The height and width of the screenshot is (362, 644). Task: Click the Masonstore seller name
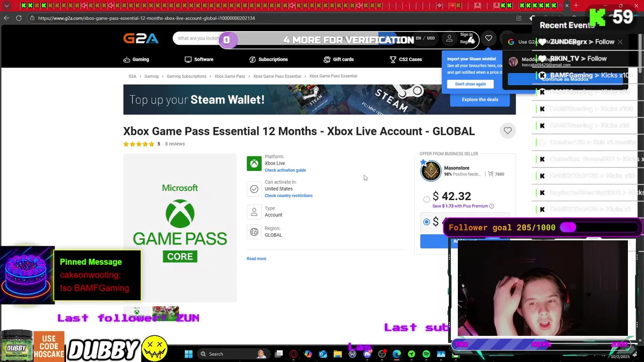tap(457, 168)
